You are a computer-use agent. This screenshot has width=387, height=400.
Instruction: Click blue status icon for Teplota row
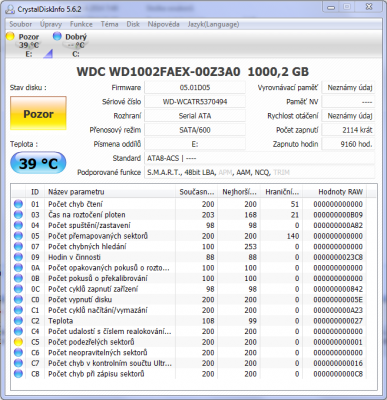[x=18, y=321]
